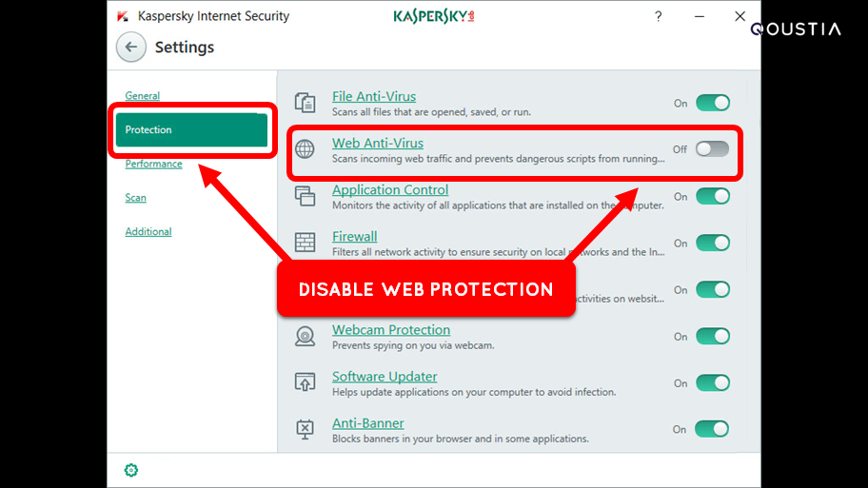Click the Software Updater upload icon
Image resolution: width=868 pixels, height=488 pixels.
pyautogui.click(x=305, y=382)
